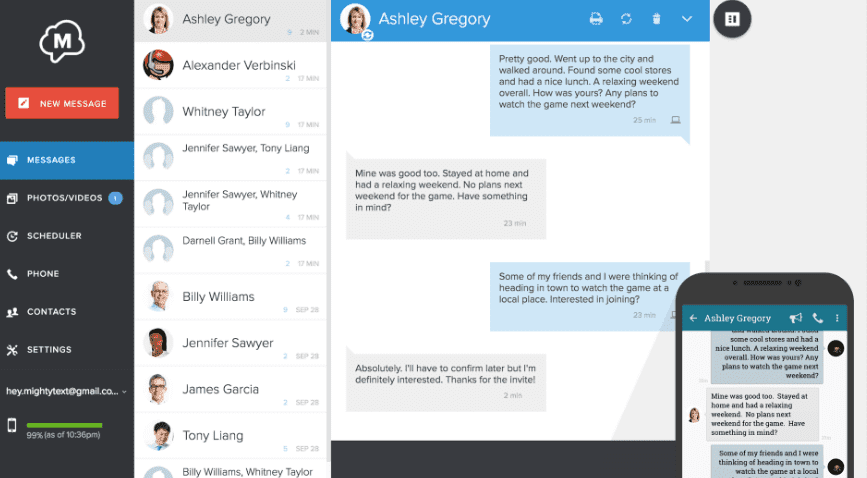Open the Messages section
The image size is (867, 478).
pyautogui.click(x=67, y=160)
